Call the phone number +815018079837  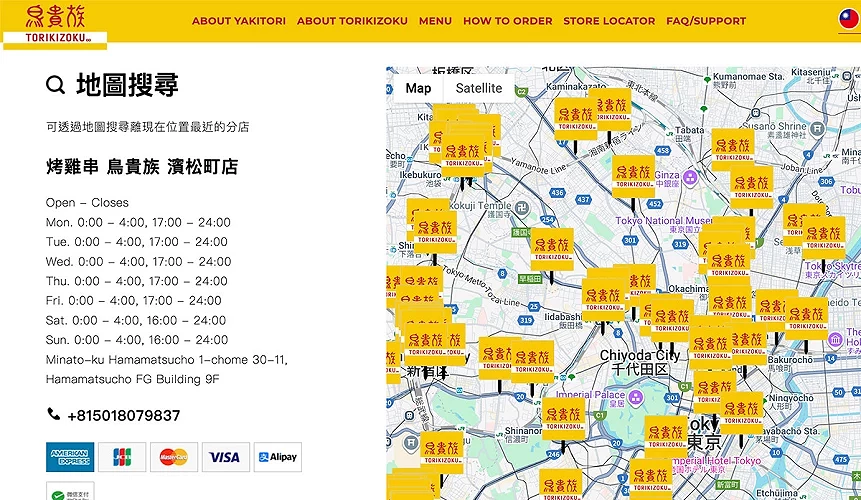point(123,415)
